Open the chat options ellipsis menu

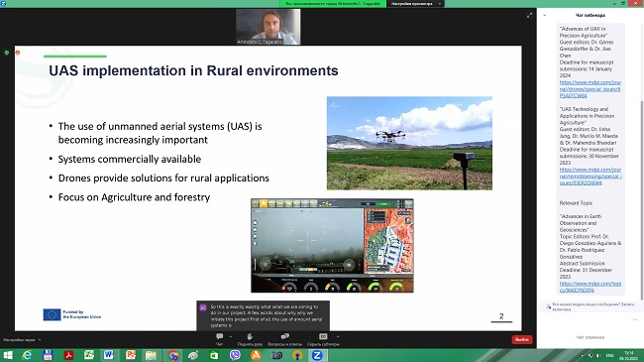[634, 319]
